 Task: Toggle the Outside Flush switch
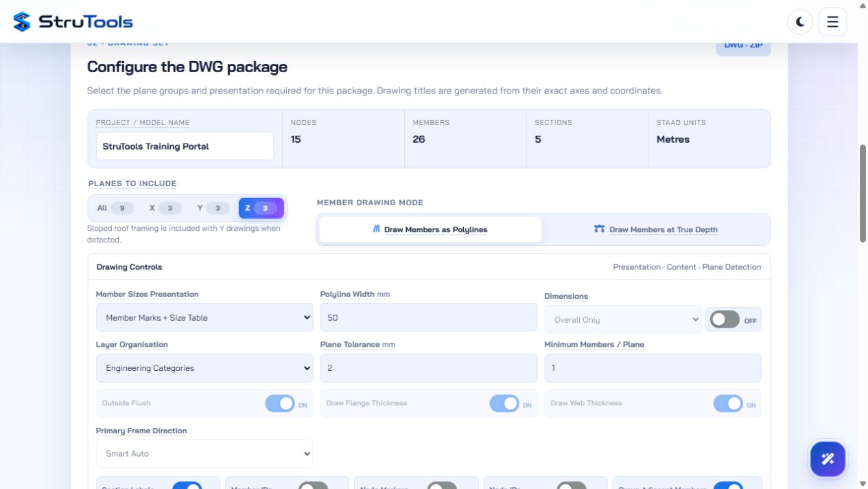click(x=280, y=404)
